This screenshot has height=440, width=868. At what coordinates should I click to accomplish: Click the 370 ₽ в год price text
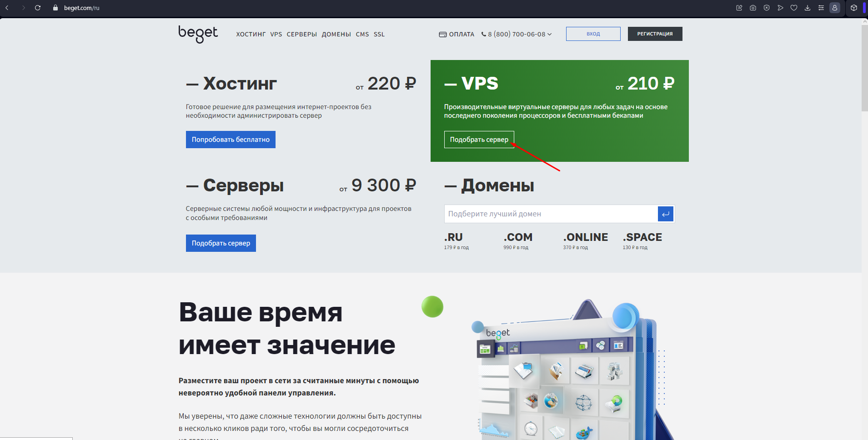(x=575, y=248)
